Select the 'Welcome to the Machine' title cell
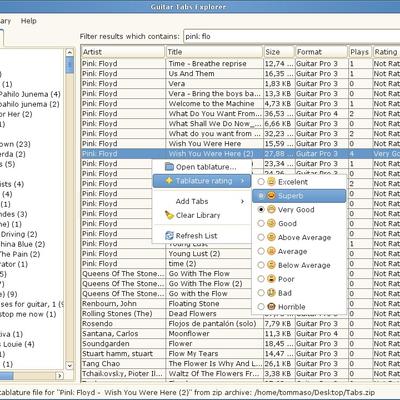This screenshot has height=400, width=400. click(214, 104)
